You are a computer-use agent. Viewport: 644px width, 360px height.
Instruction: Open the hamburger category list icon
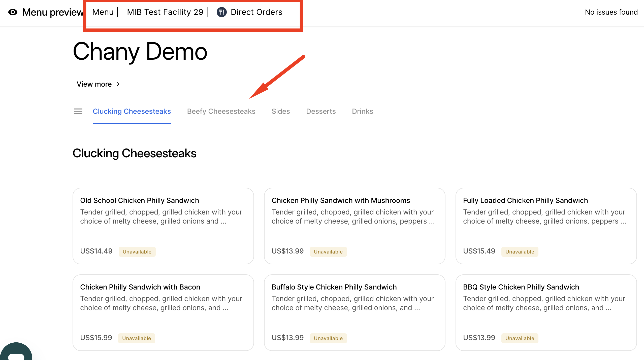click(x=78, y=111)
